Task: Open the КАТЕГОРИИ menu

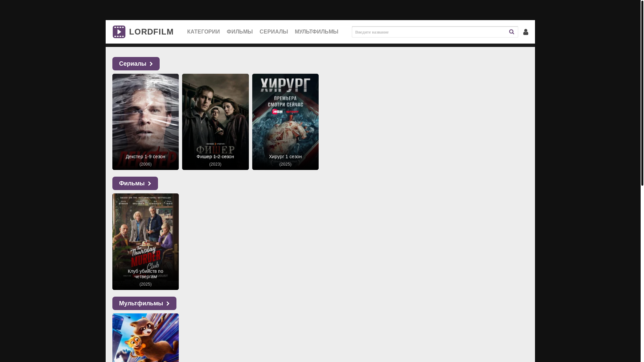Action: point(204,32)
